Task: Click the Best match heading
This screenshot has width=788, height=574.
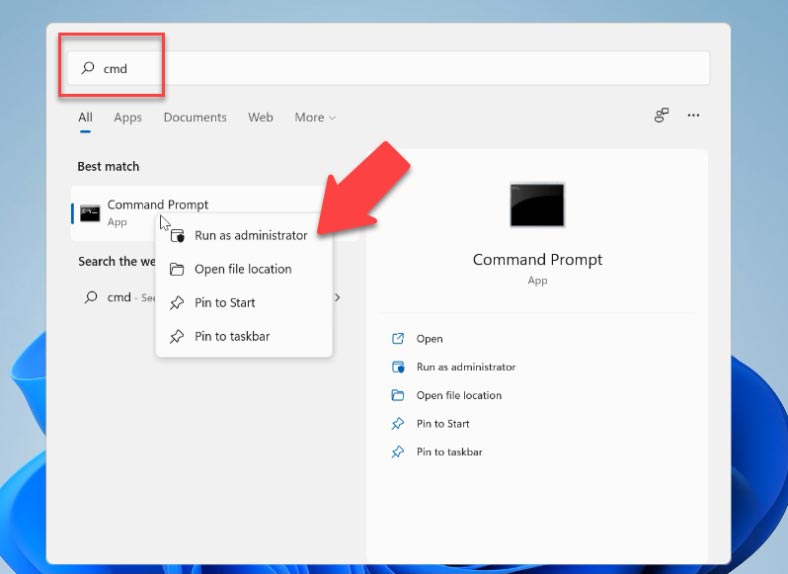Action: coord(108,166)
